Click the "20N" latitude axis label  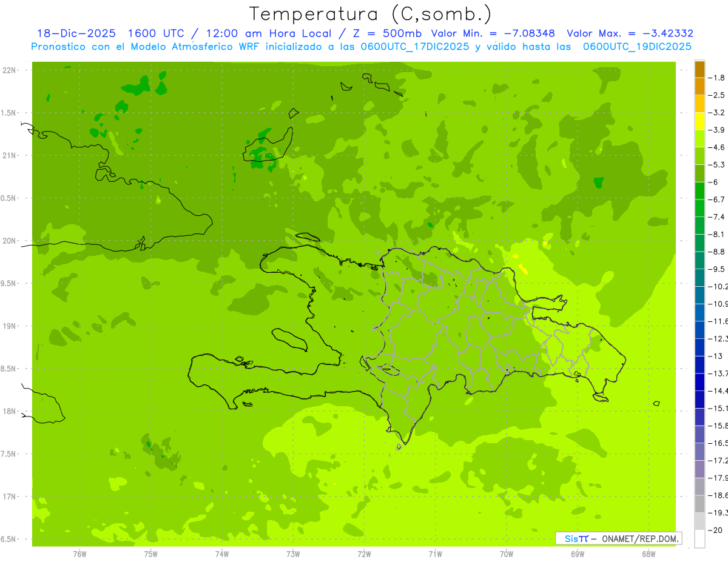[x=8, y=241]
